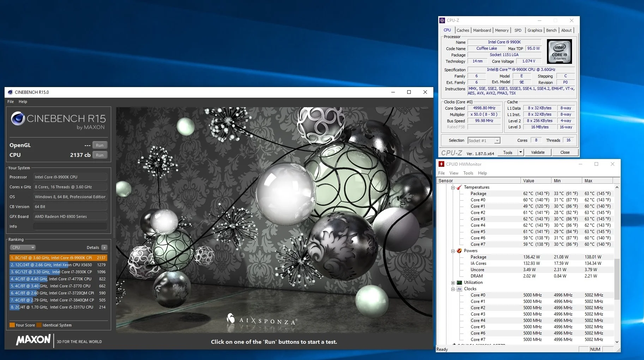This screenshot has height=360, width=644.
Task: Click the Clocks waveform icon in HWMonitor
Action: (459, 289)
